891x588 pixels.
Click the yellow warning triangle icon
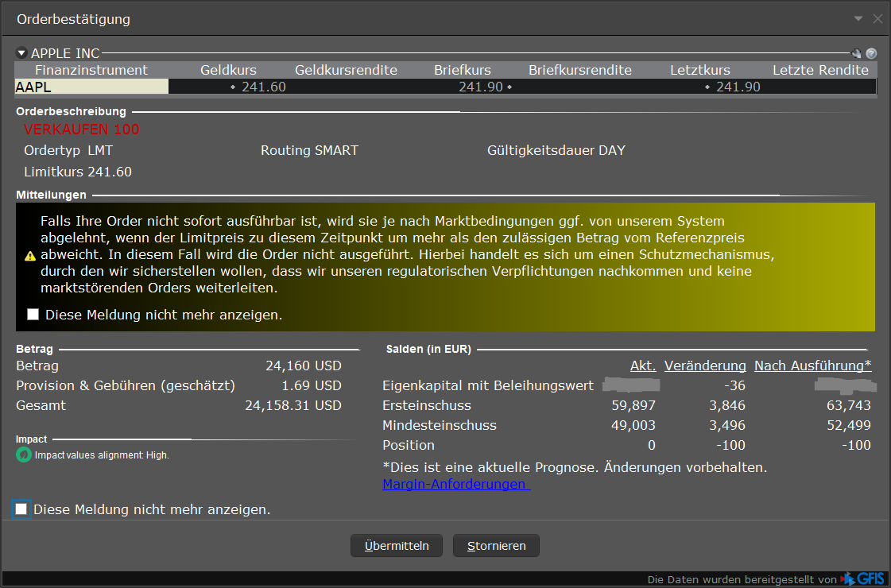(x=30, y=256)
